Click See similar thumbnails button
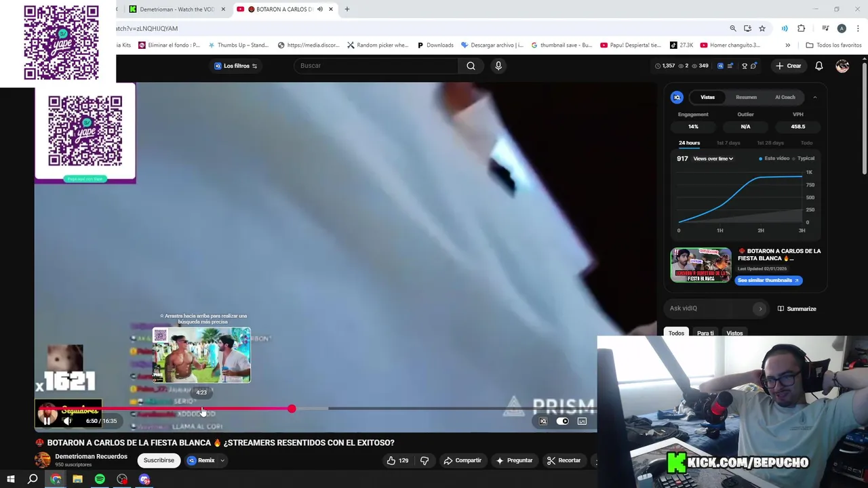868x488 pixels. click(x=768, y=280)
